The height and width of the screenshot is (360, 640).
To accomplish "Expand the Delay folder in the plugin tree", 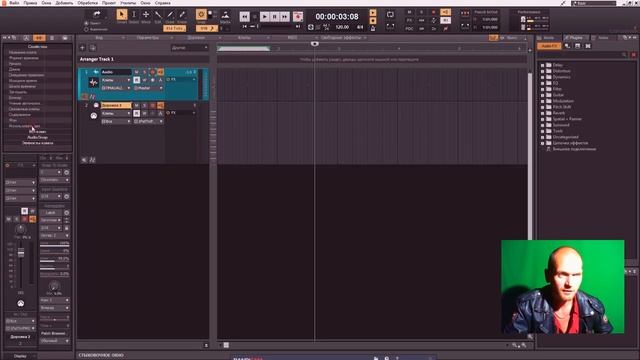I will coord(543,65).
